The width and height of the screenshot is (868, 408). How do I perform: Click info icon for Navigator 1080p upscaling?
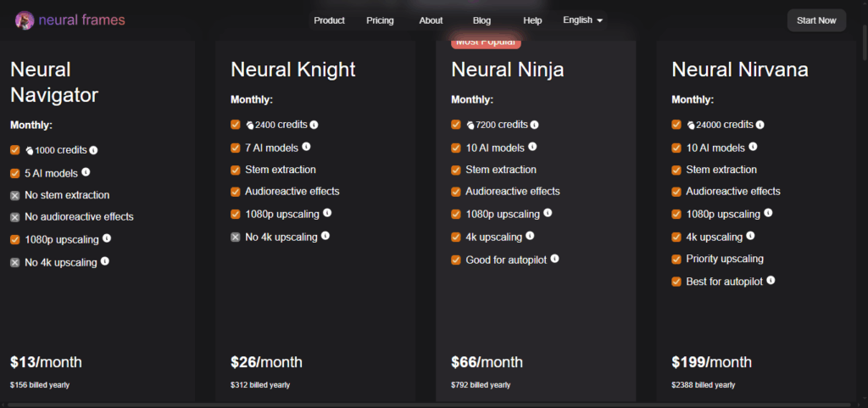(107, 238)
